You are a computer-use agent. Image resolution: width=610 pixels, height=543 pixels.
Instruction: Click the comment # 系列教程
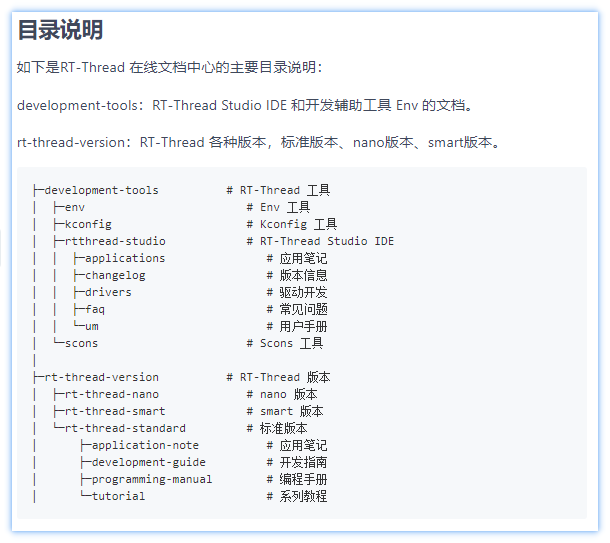tap(297, 496)
